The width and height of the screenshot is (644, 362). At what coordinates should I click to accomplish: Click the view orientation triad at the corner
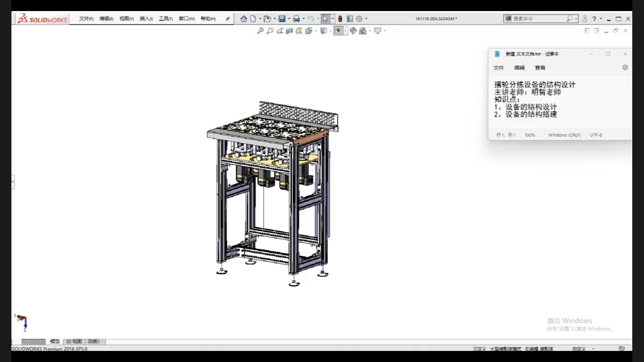22,323
